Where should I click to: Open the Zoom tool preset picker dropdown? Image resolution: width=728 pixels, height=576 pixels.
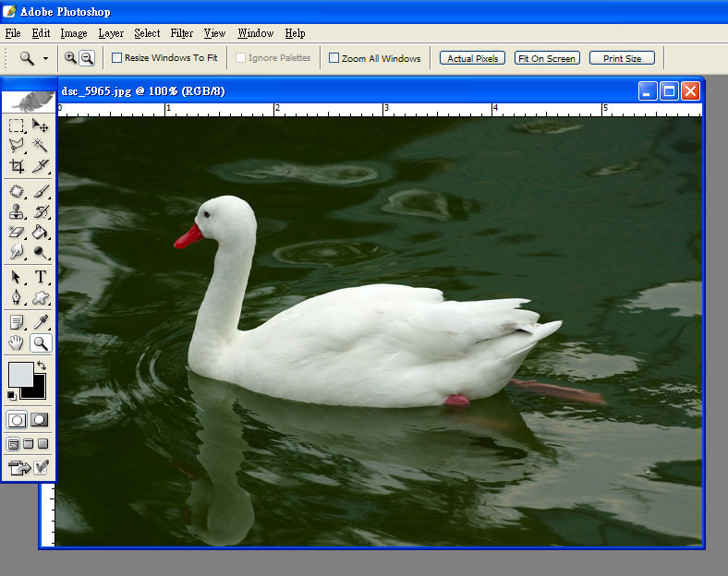click(45, 58)
